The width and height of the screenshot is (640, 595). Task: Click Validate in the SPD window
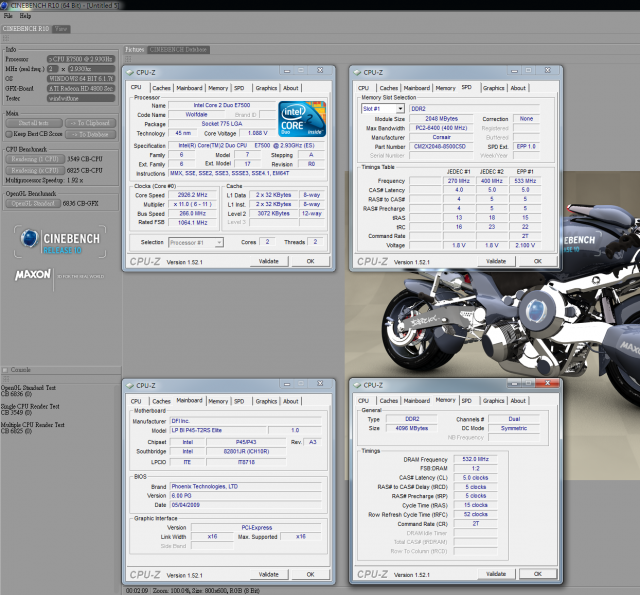click(496, 262)
